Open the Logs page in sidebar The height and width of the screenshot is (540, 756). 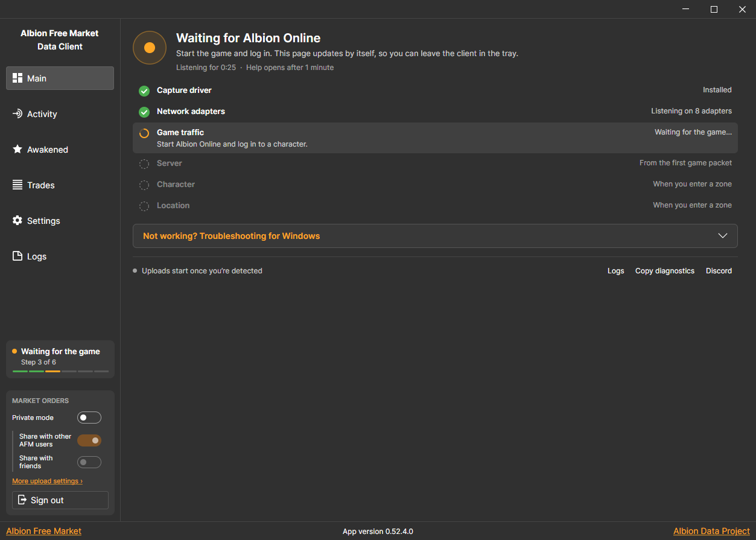(60, 256)
